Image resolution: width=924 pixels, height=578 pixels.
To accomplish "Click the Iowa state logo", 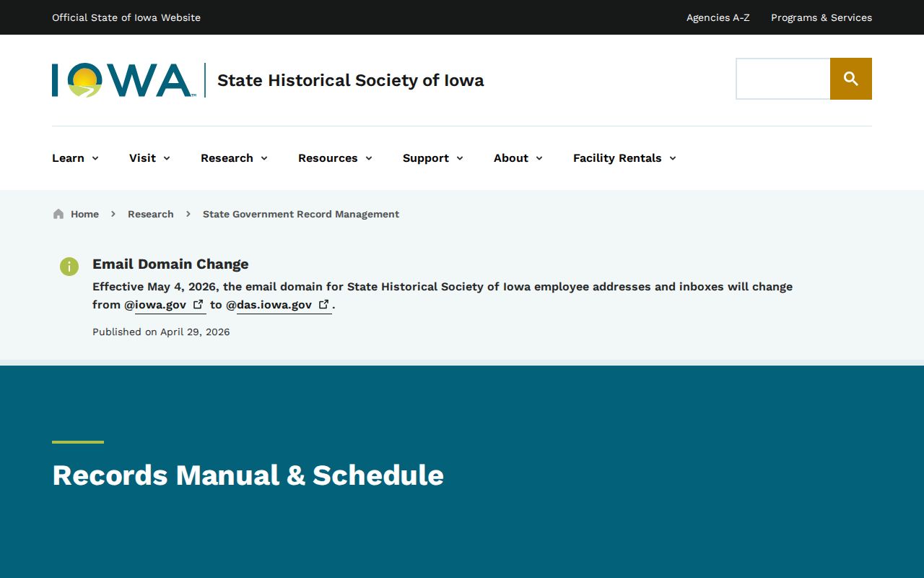I will tap(123, 80).
